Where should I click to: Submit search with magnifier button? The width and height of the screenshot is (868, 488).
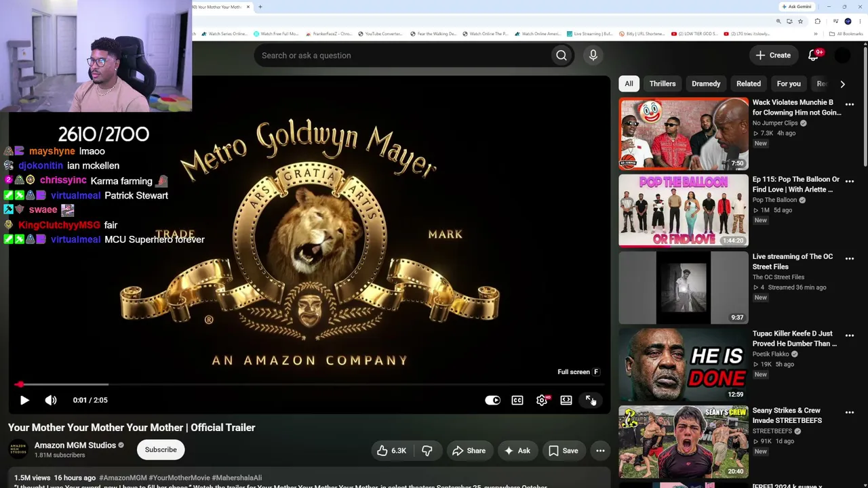coord(561,56)
